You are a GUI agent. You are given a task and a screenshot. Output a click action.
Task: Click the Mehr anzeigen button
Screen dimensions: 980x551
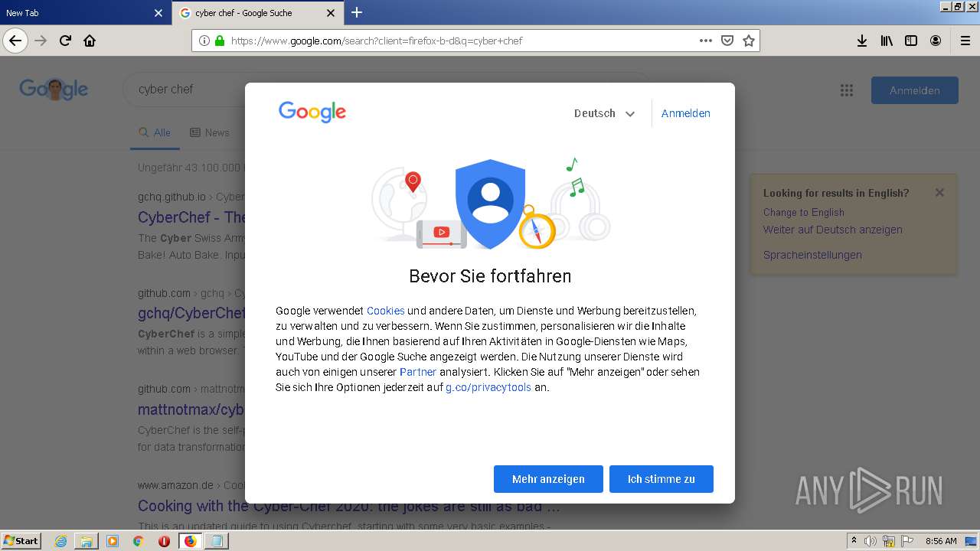[x=548, y=479]
